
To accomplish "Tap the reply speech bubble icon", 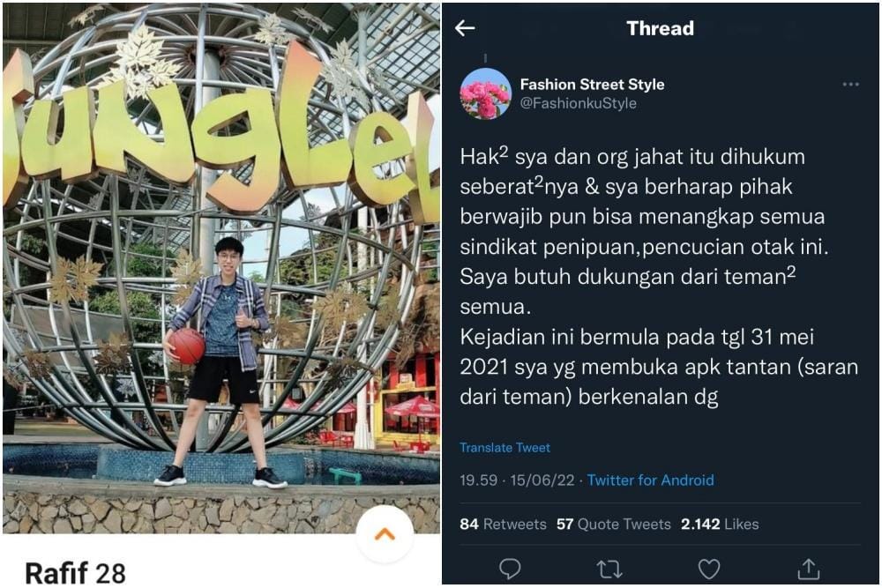I will tap(510, 569).
